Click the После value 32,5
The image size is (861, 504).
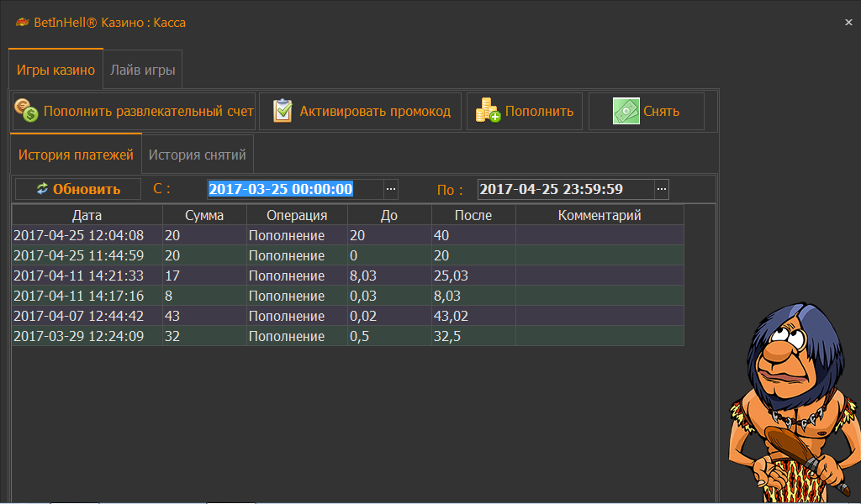tap(447, 336)
